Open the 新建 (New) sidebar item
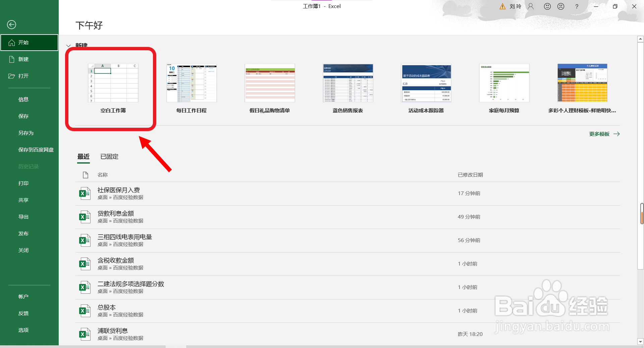This screenshot has width=644, height=348. pyautogui.click(x=23, y=59)
